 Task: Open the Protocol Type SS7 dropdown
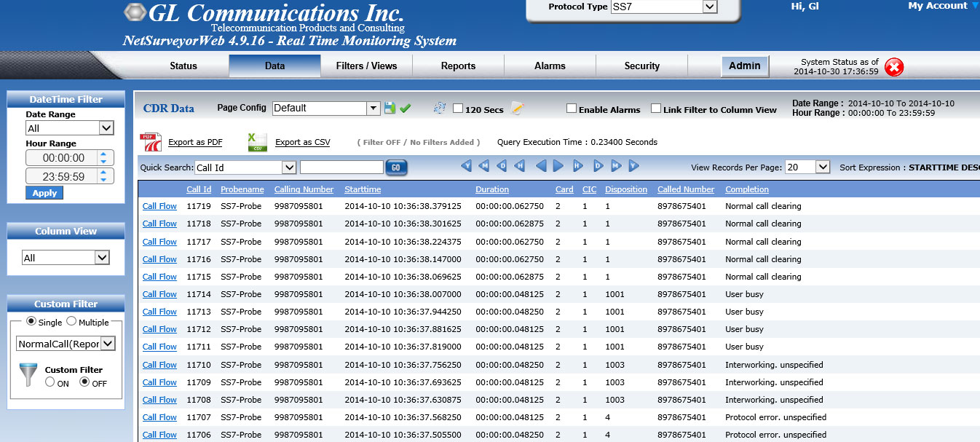[x=664, y=7]
